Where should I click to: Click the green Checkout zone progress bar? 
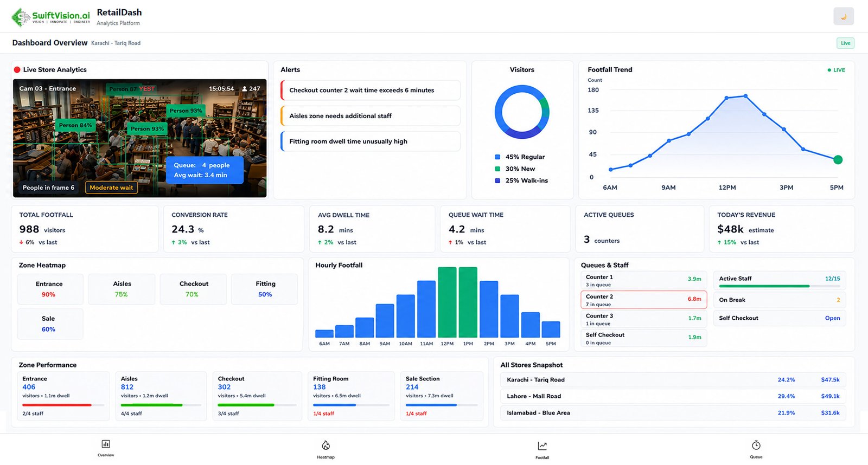pyautogui.click(x=246, y=405)
